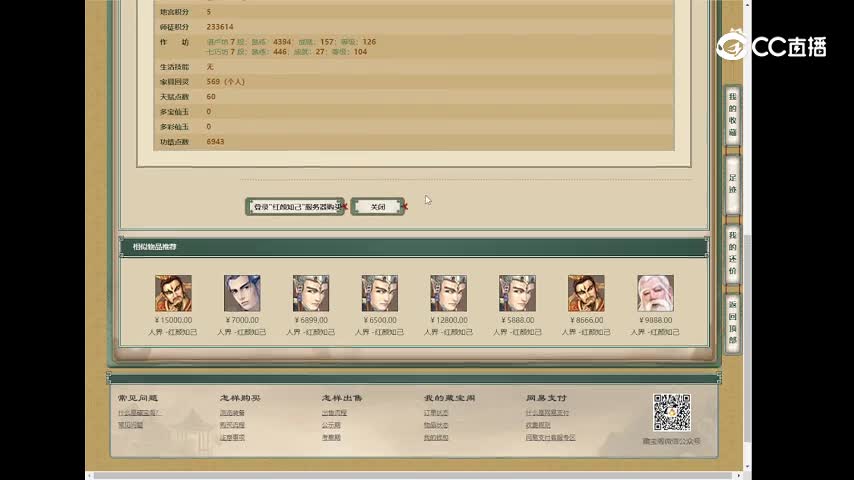This screenshot has width=854, height=480.
Task: Open the ¥7000.00 blue-haired character avatar
Action: tap(242, 293)
